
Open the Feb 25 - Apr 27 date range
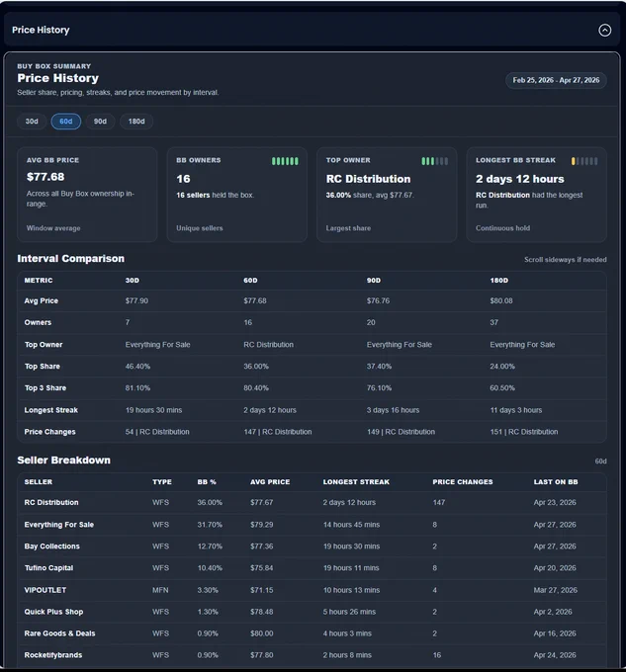click(x=556, y=80)
